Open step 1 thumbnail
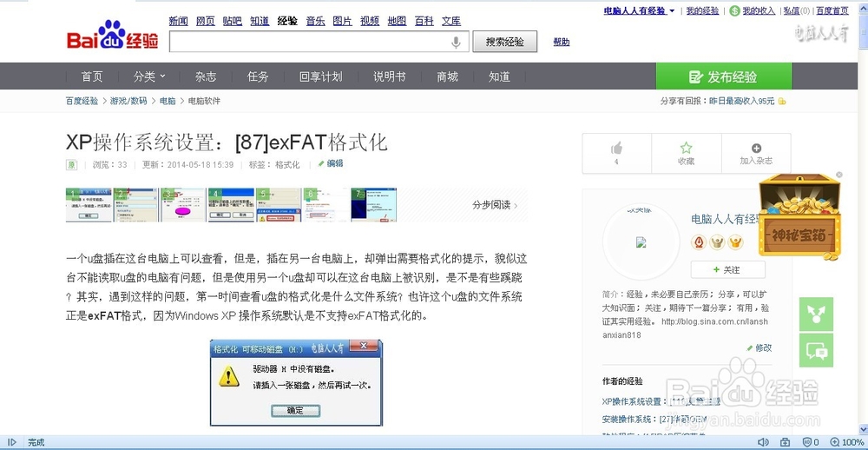Viewport: 868px width, 450px height. click(x=89, y=204)
